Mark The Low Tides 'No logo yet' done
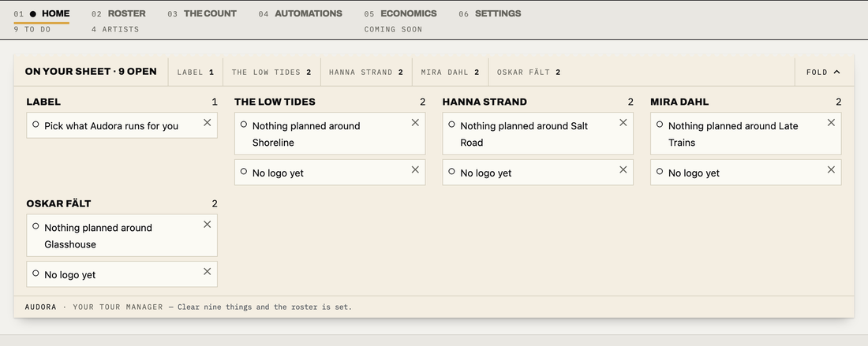Image resolution: width=868 pixels, height=346 pixels. pos(244,171)
